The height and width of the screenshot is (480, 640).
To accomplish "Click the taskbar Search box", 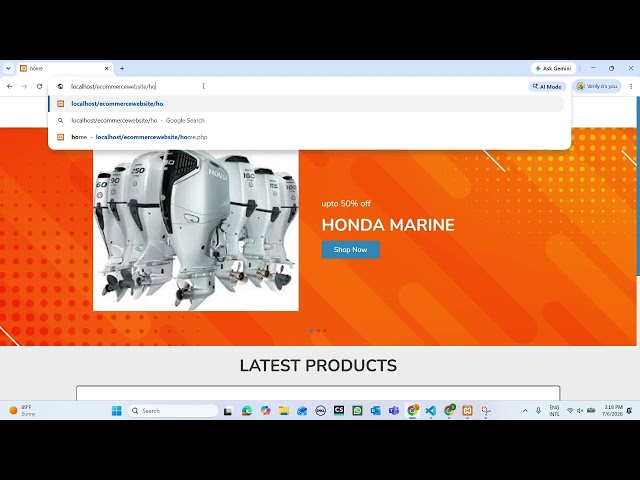I will pos(173,411).
